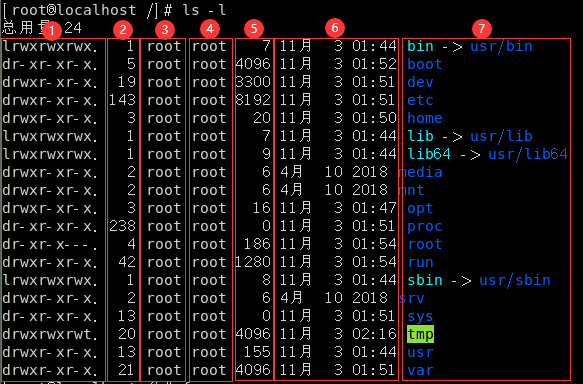The width and height of the screenshot is (583, 384).
Task: Click the "mnt" directory name
Action: (x=411, y=190)
